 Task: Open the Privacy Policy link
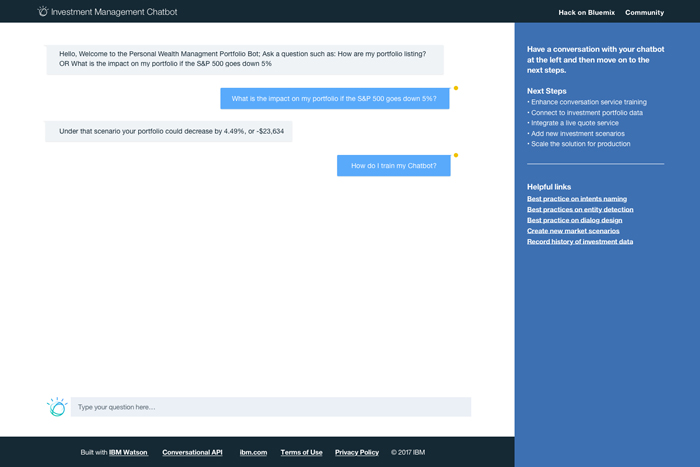point(357,452)
